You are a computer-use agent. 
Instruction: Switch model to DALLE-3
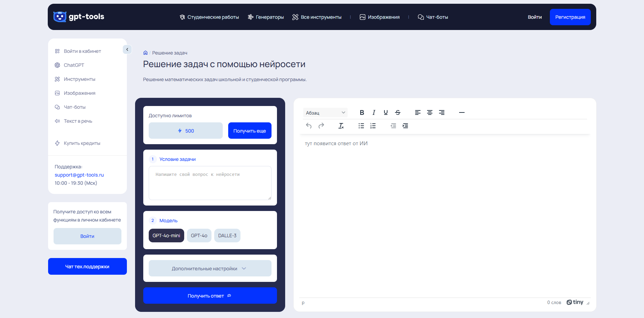click(227, 236)
